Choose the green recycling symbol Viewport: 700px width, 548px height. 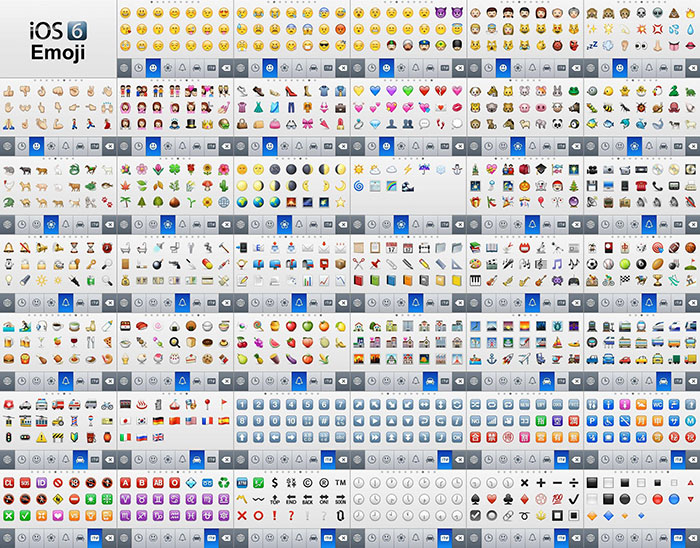coord(224,483)
